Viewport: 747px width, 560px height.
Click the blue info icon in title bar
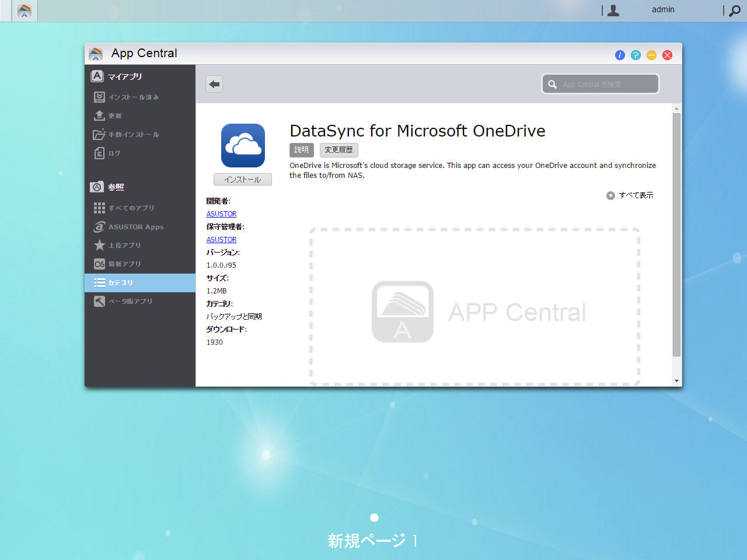(x=620, y=55)
